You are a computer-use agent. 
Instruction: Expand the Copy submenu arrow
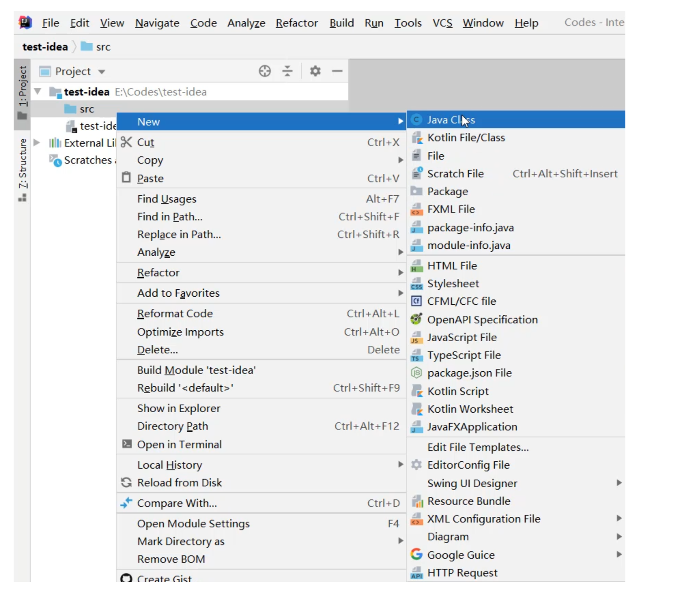(401, 160)
